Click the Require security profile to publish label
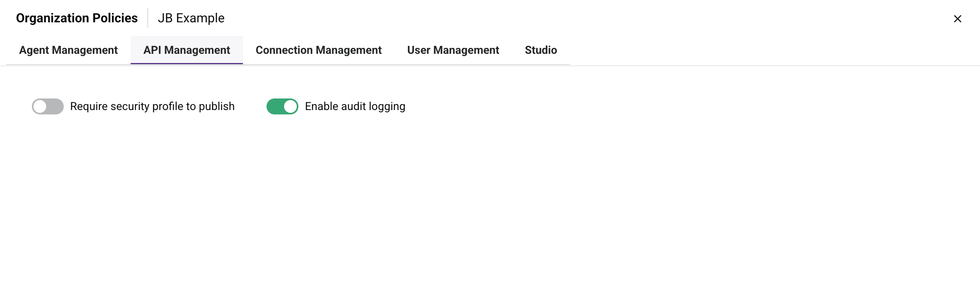Screen dimensions: 980x303 coord(152,106)
